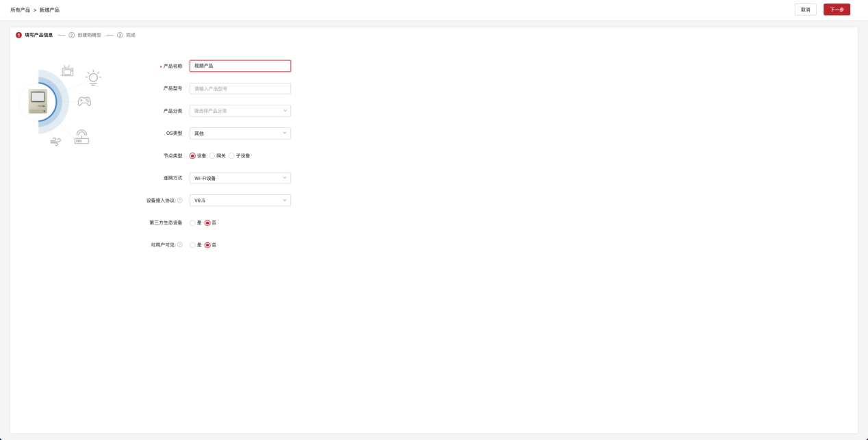
Task: Go to 所有产品 in the breadcrumb
Action: (20, 10)
